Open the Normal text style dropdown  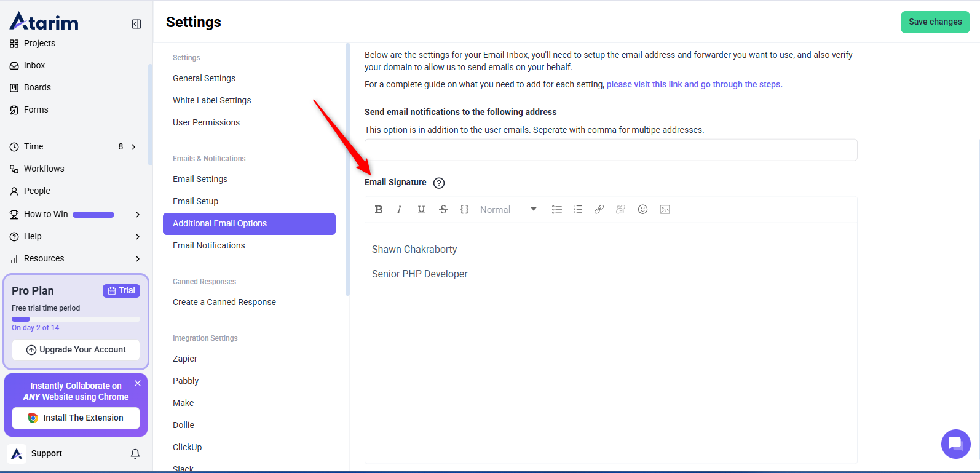pos(508,210)
